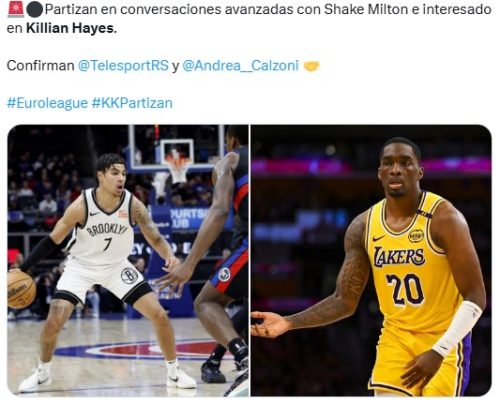Click the white wristband on Lakers player

[x=458, y=328]
